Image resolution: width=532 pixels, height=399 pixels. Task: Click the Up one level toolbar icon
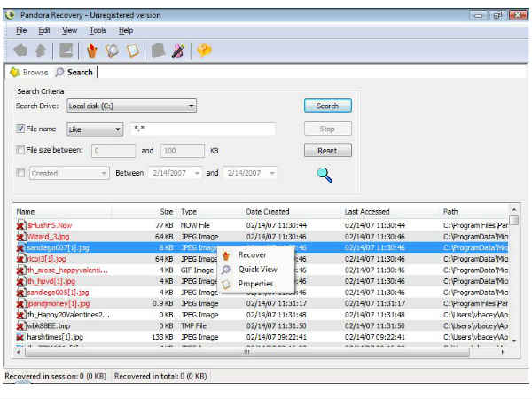tap(41, 51)
